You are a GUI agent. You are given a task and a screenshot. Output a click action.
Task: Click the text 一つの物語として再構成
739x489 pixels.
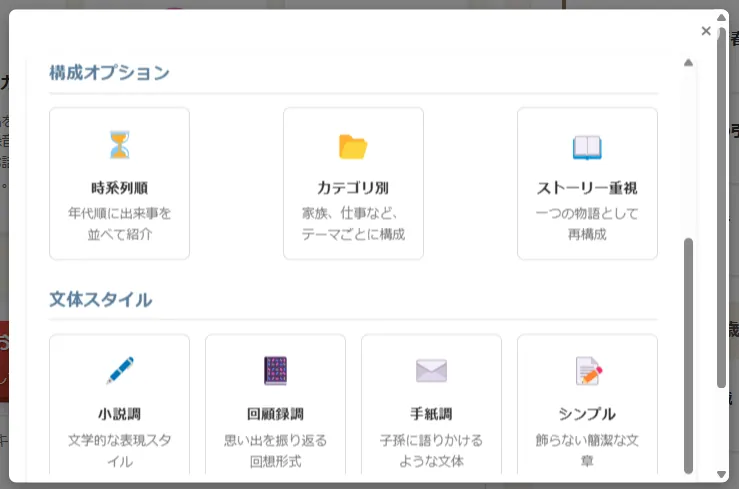tap(587, 223)
